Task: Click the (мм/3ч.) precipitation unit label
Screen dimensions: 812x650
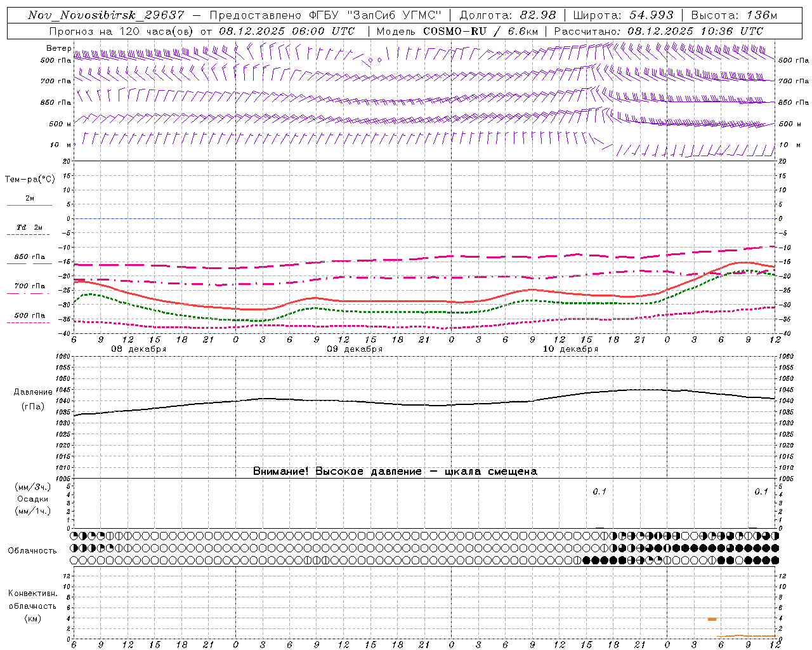Action: tap(32, 487)
